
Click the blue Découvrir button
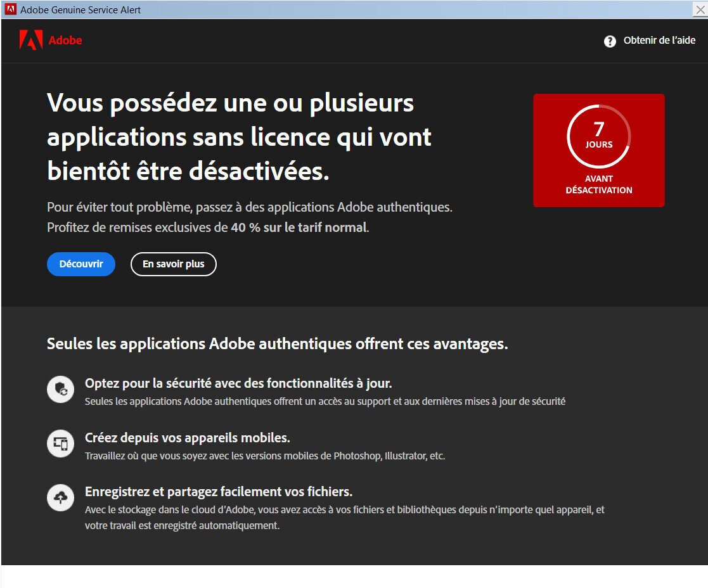[81, 264]
